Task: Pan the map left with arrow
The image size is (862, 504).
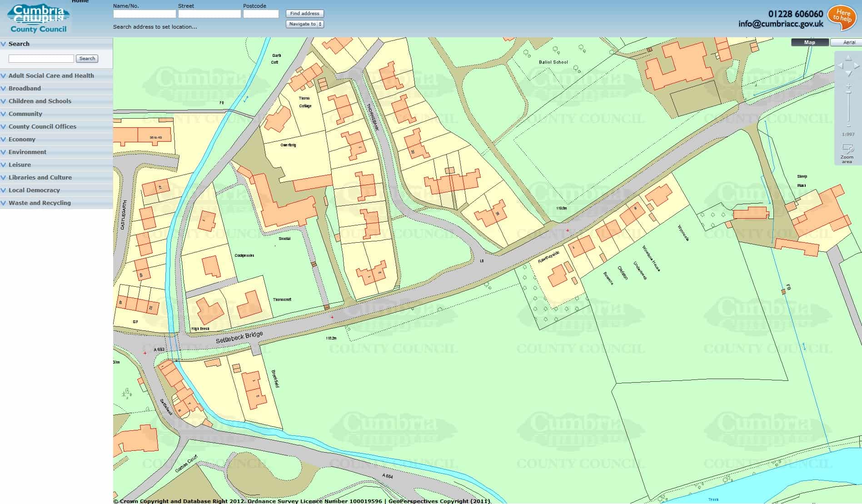Action: click(x=841, y=66)
